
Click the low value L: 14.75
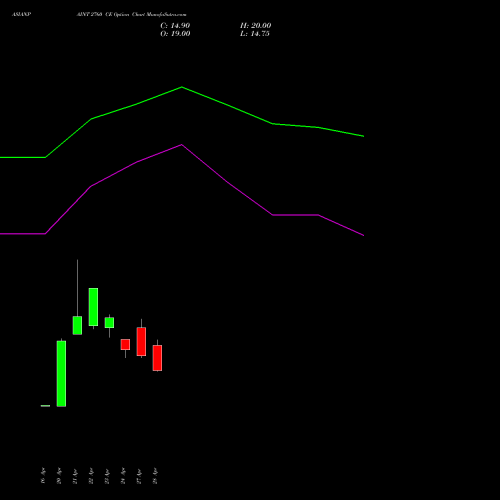point(255,34)
